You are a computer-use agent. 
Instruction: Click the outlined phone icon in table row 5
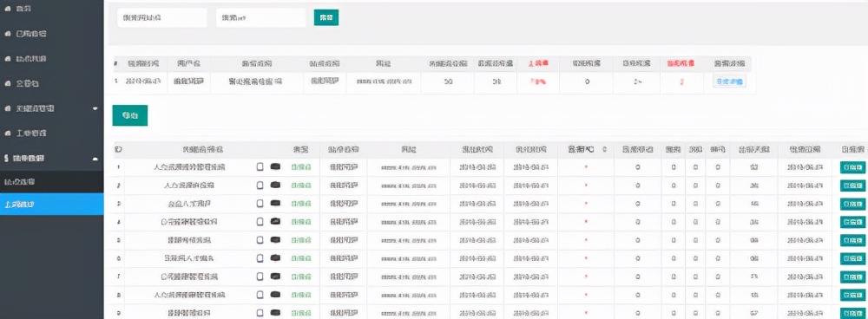[x=260, y=240]
